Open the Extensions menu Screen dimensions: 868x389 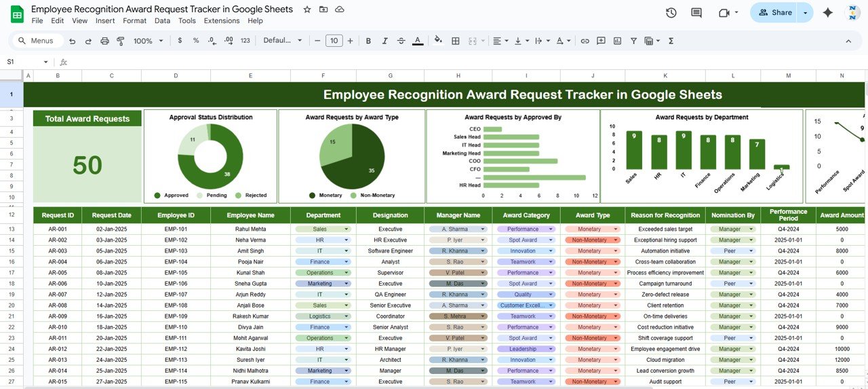(x=221, y=20)
